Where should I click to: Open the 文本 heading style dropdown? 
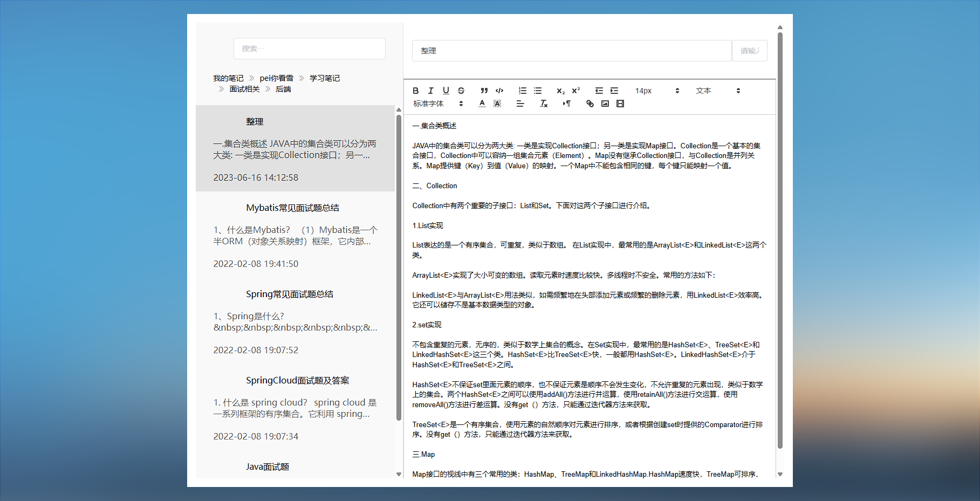(x=718, y=91)
